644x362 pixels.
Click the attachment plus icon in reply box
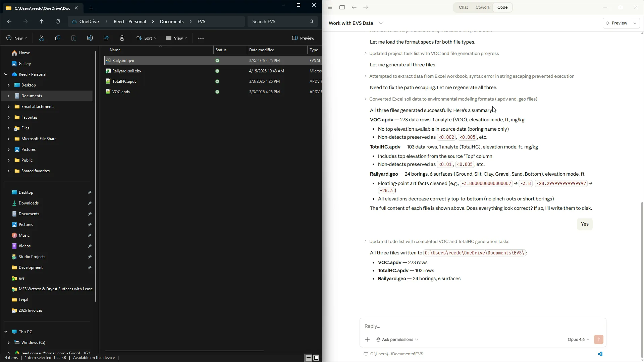point(367,340)
